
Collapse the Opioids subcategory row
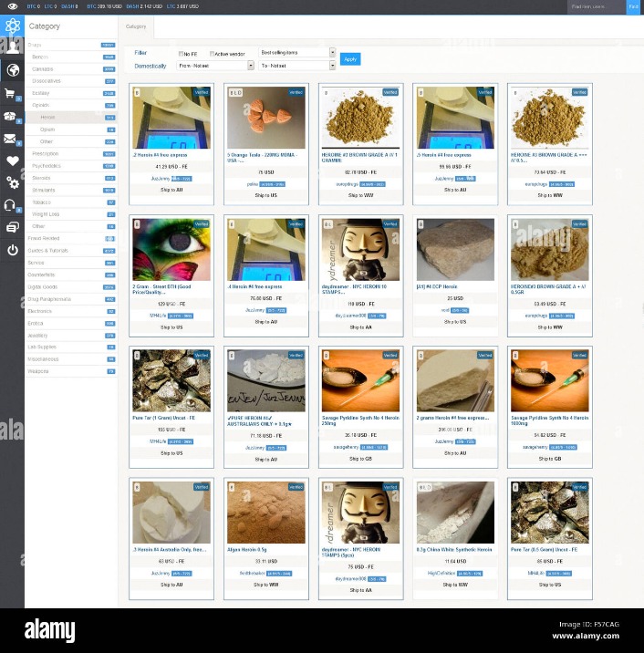coord(71,105)
